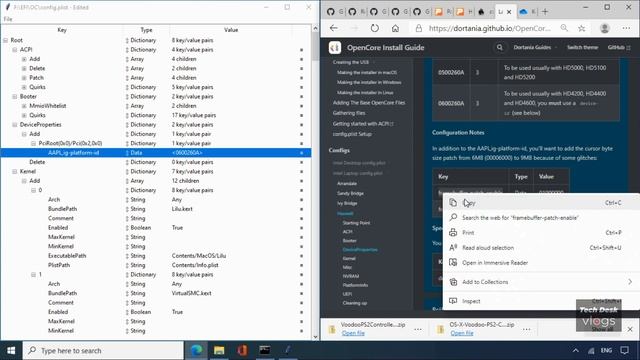Image resolution: width=640 pixels, height=360 pixels.
Task: Click the OpenCore Install Guide logo icon
Action: pyautogui.click(x=335, y=48)
